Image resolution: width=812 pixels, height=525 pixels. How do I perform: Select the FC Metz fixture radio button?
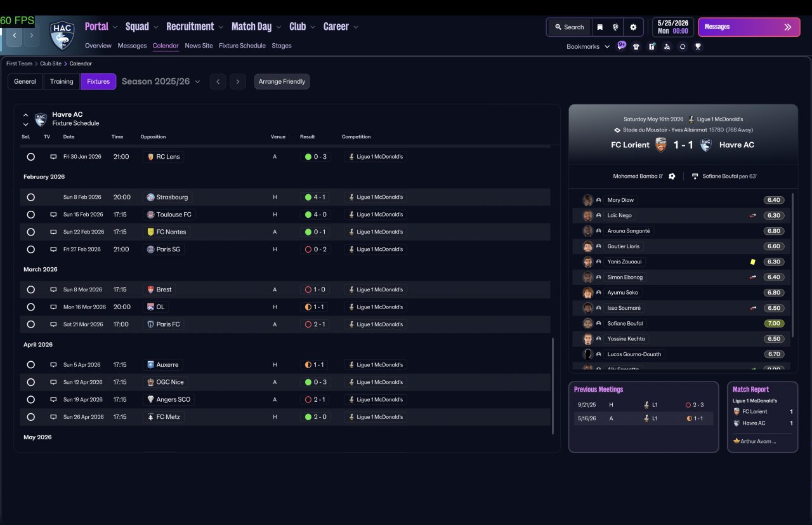(x=30, y=417)
